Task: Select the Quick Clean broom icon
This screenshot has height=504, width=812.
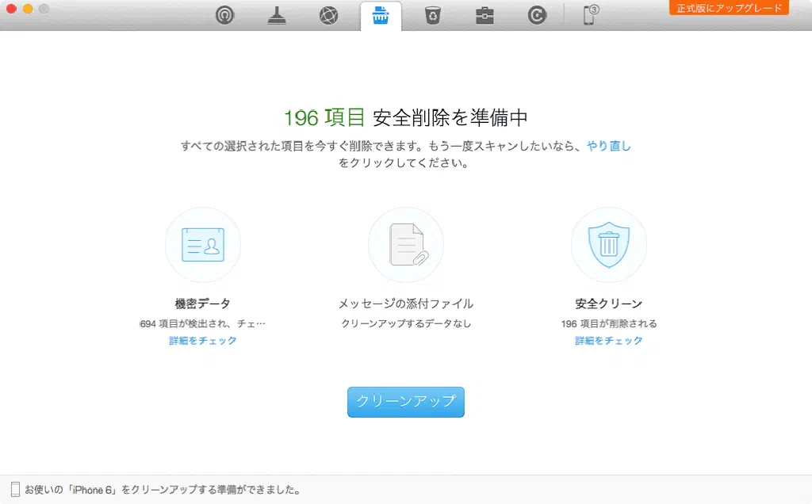Action: [277, 15]
